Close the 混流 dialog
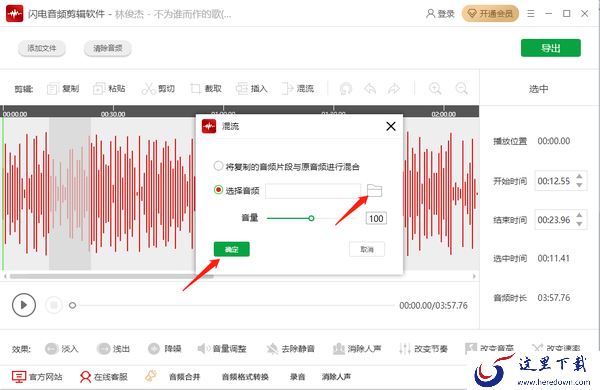This screenshot has height=390, width=600. [391, 126]
